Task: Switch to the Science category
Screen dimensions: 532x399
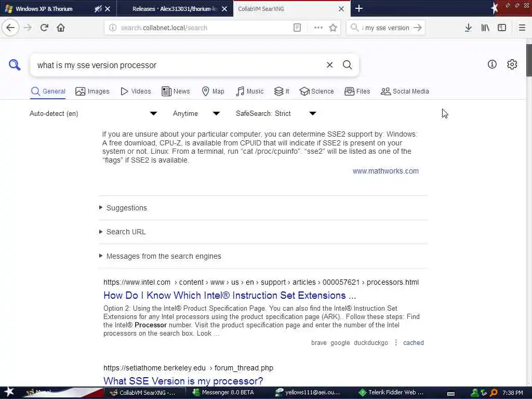Action: tap(316, 91)
